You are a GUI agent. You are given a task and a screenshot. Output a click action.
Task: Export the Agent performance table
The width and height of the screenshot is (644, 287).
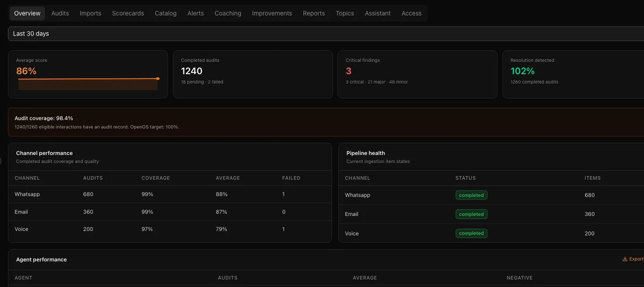[633, 259]
